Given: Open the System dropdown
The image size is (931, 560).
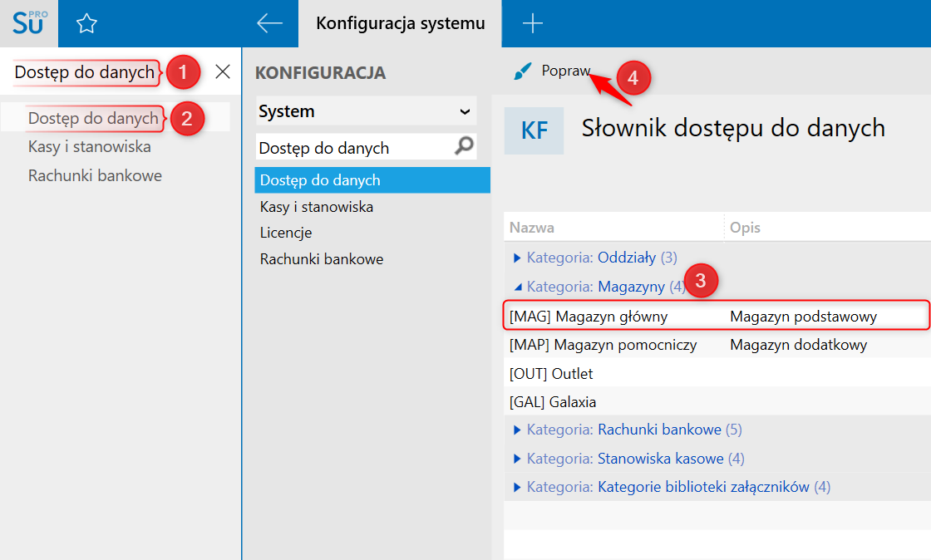Looking at the screenshot, I should (367, 111).
